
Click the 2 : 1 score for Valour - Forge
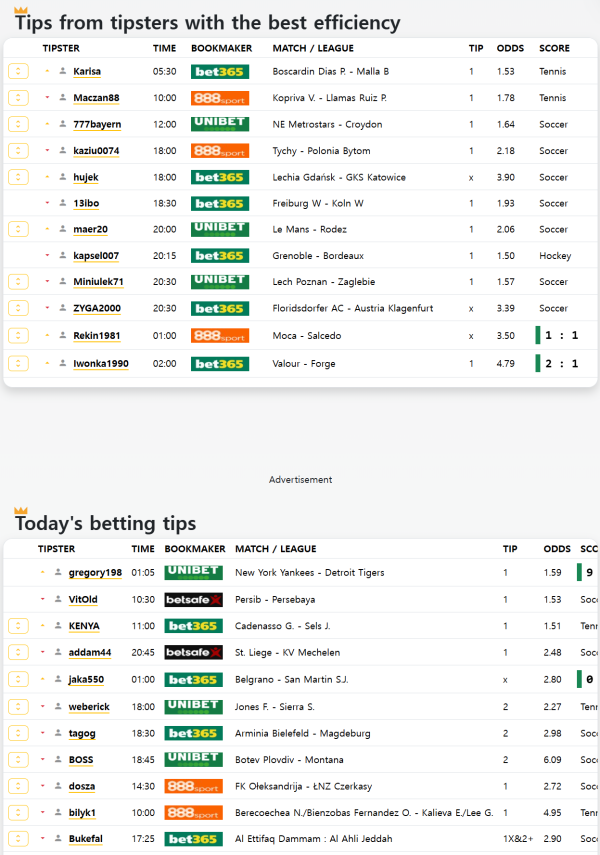coord(560,363)
